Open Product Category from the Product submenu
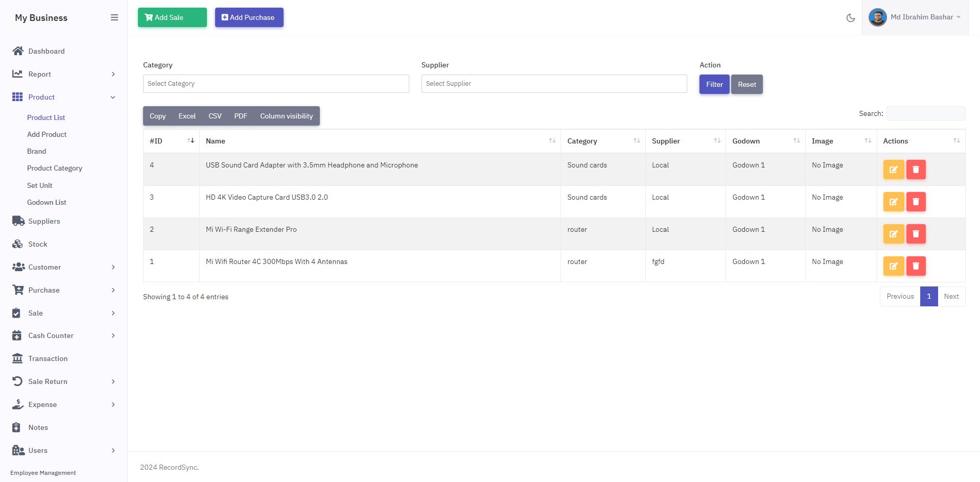This screenshot has width=980, height=482. click(x=55, y=168)
